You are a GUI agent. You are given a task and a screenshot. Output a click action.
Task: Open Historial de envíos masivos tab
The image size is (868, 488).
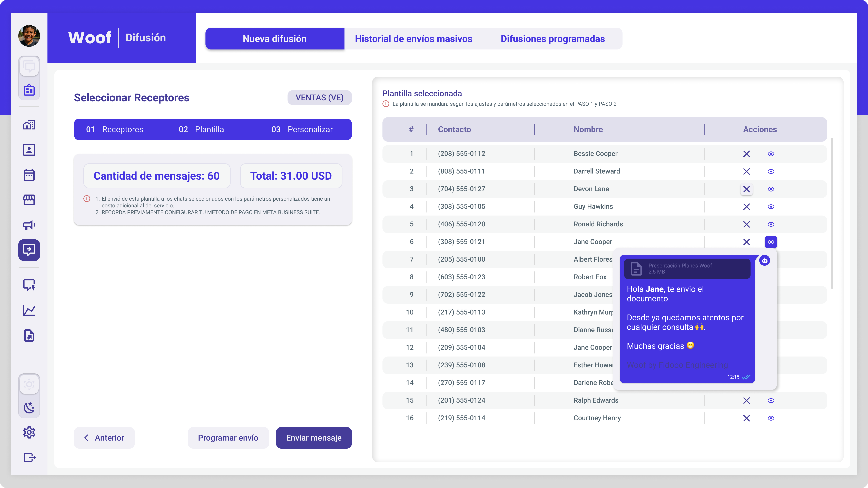tap(413, 39)
